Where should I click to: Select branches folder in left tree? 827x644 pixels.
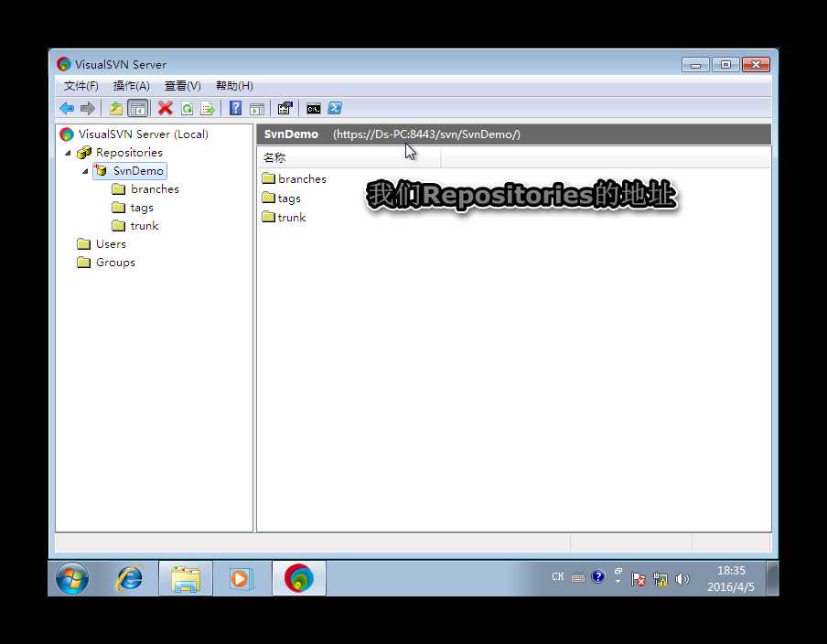point(155,188)
